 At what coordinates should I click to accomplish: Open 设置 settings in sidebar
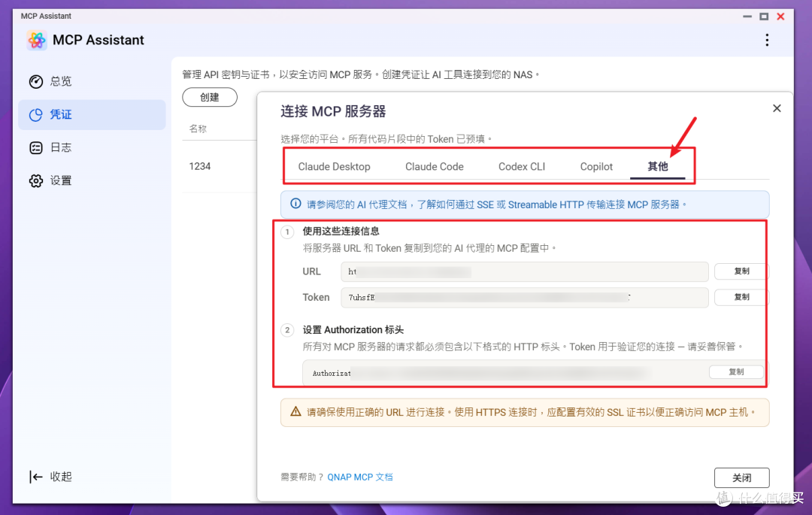(x=92, y=180)
